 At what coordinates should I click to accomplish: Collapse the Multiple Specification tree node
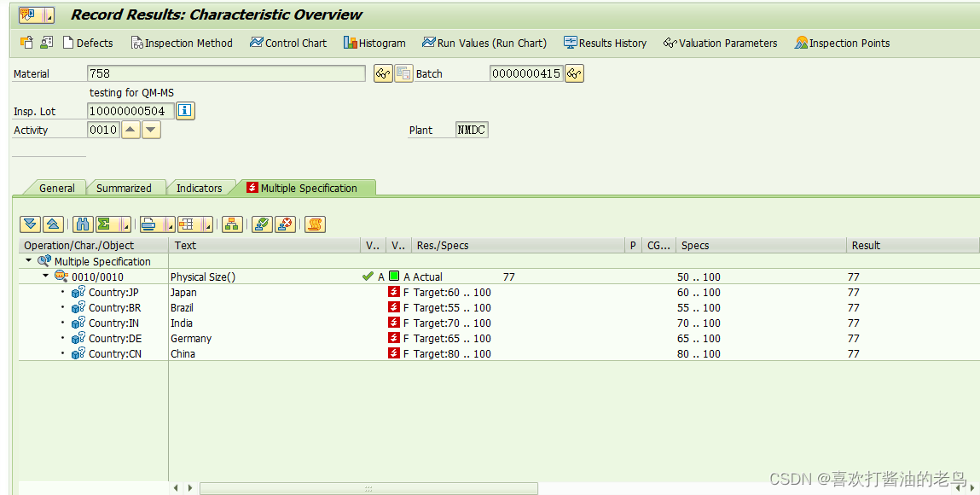(28, 260)
